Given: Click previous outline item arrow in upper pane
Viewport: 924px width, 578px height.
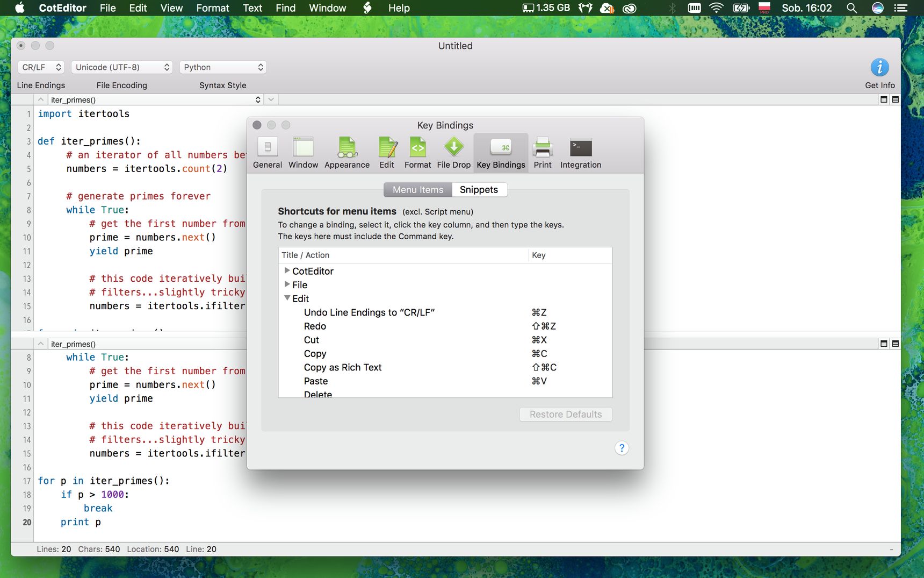Looking at the screenshot, I should (41, 99).
